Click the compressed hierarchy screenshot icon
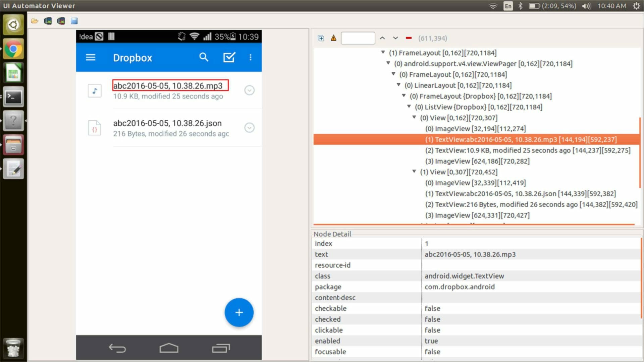This screenshot has width=644, height=362. point(61,21)
